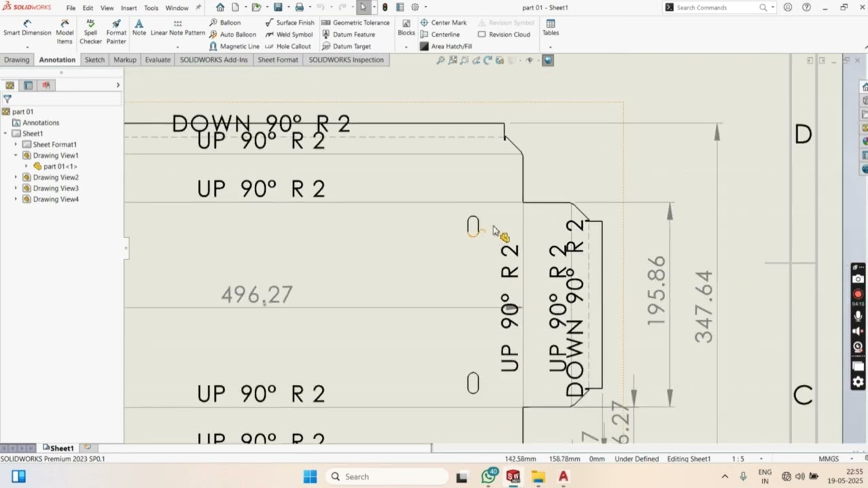868x488 pixels.
Task: Activate the Format Painter
Action: pos(116,32)
